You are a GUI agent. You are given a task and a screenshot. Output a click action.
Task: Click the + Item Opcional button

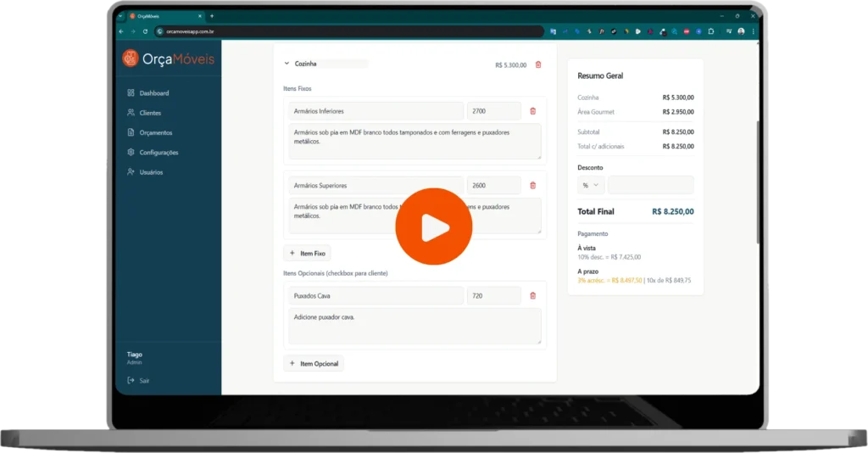tap(314, 363)
